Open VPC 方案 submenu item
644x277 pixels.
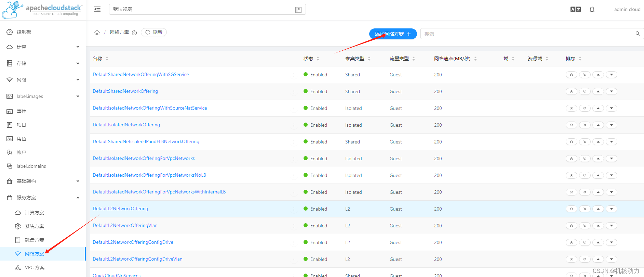click(x=43, y=267)
